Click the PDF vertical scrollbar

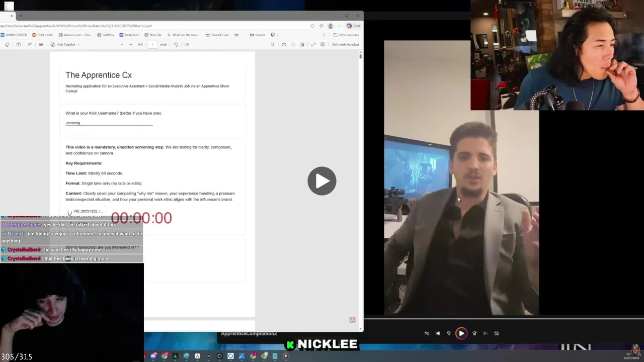click(361, 55)
